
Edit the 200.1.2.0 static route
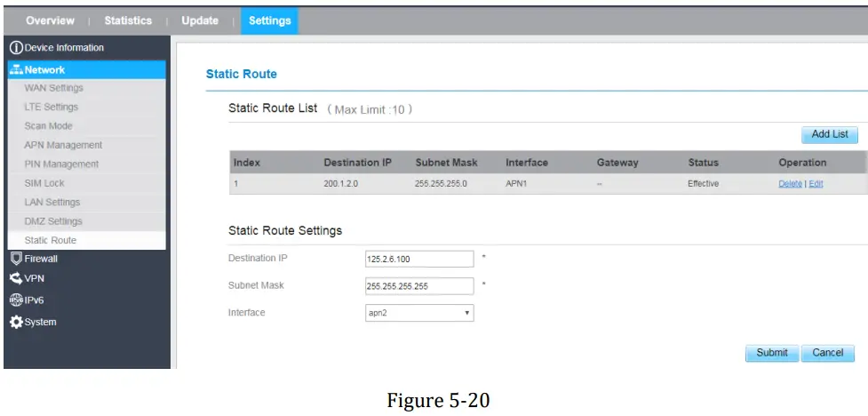816,184
